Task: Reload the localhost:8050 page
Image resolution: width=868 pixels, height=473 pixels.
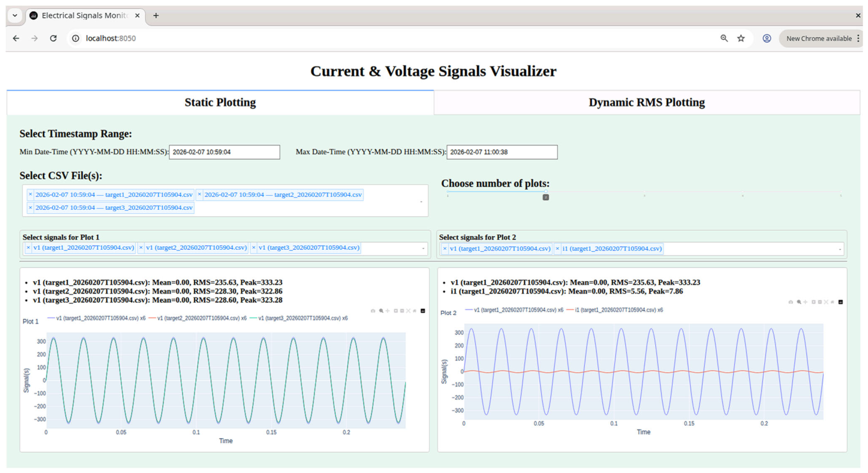Action: tap(53, 38)
